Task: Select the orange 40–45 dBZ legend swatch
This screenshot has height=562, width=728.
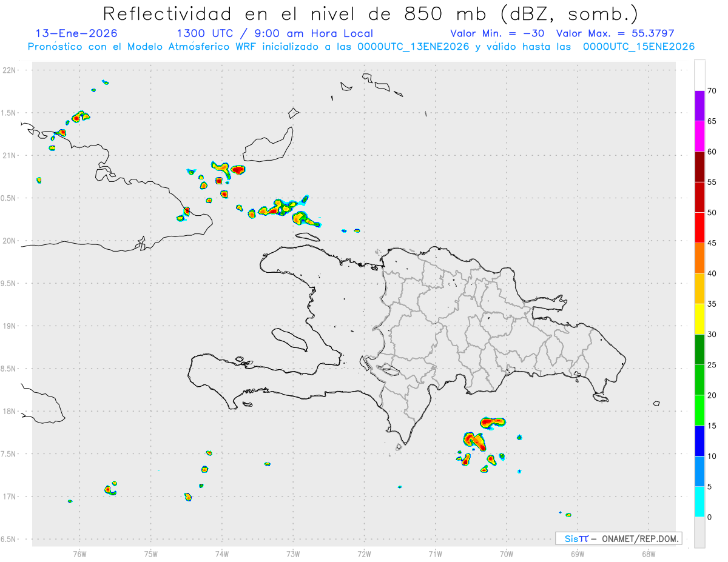Action: (x=699, y=258)
